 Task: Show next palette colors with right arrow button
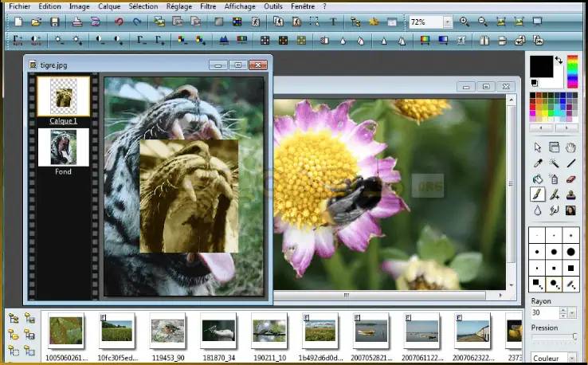coord(566,128)
